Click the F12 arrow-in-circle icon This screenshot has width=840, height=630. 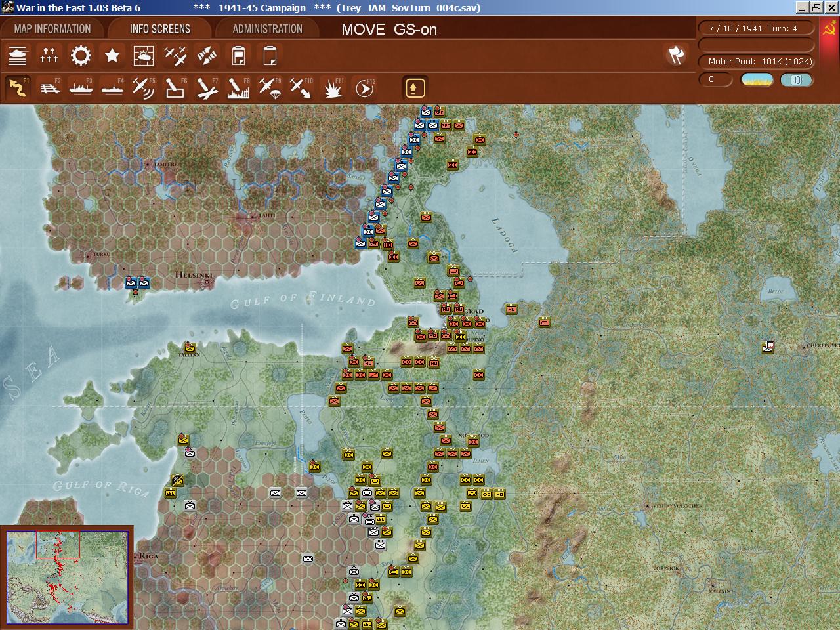tap(364, 88)
